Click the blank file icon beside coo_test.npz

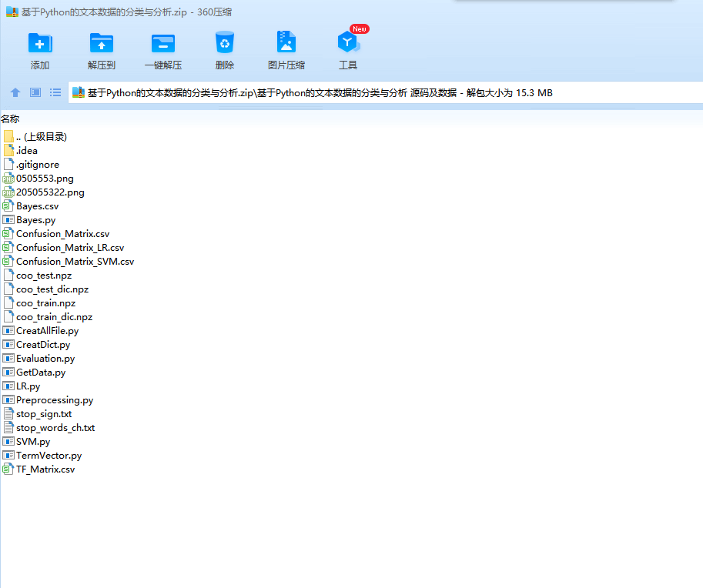pyautogui.click(x=8, y=276)
